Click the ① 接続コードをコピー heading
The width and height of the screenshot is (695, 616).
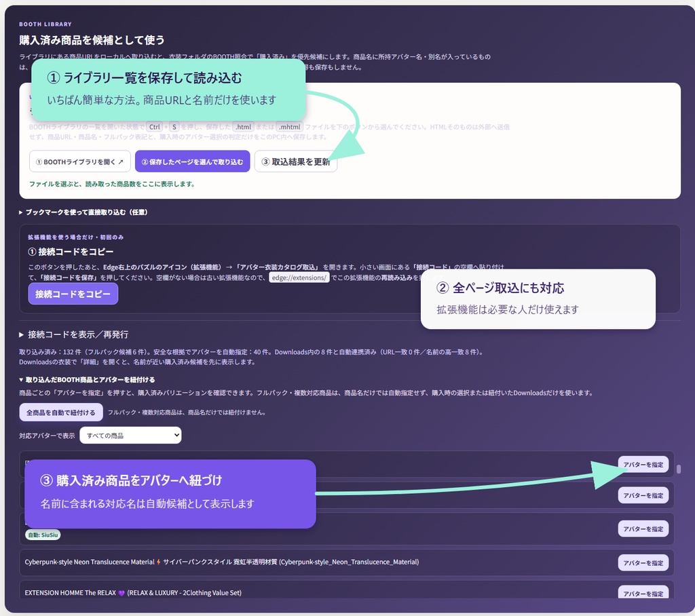click(x=71, y=252)
